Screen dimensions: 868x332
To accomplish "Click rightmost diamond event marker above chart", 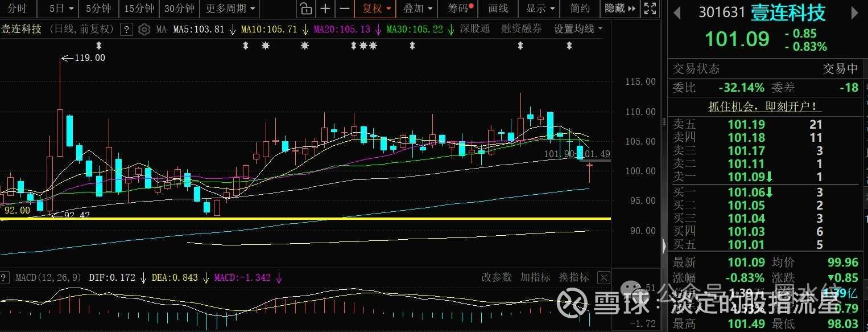I will [x=569, y=46].
